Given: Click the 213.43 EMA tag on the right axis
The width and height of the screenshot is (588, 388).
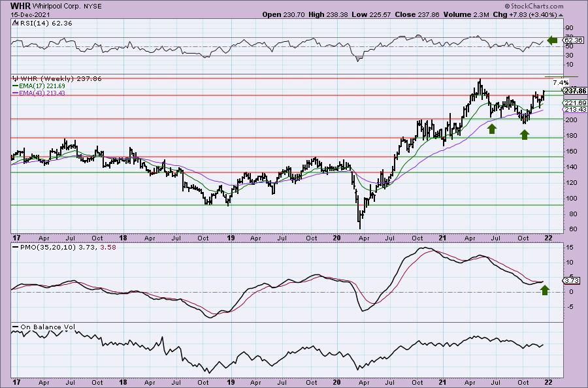Looking at the screenshot, I should (x=575, y=110).
